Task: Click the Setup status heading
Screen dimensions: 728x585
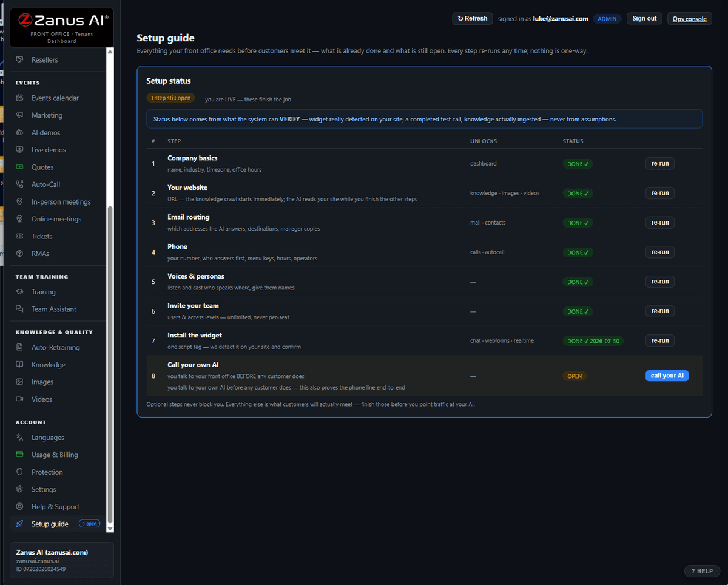Action: coord(169,81)
